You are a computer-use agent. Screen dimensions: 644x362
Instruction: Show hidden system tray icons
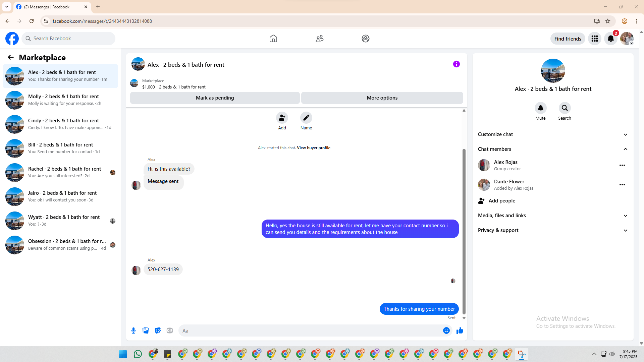point(594,354)
